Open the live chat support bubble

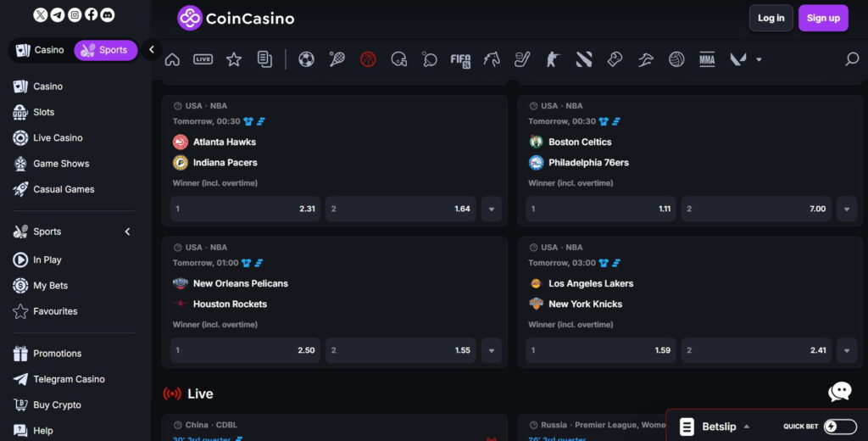tap(840, 391)
